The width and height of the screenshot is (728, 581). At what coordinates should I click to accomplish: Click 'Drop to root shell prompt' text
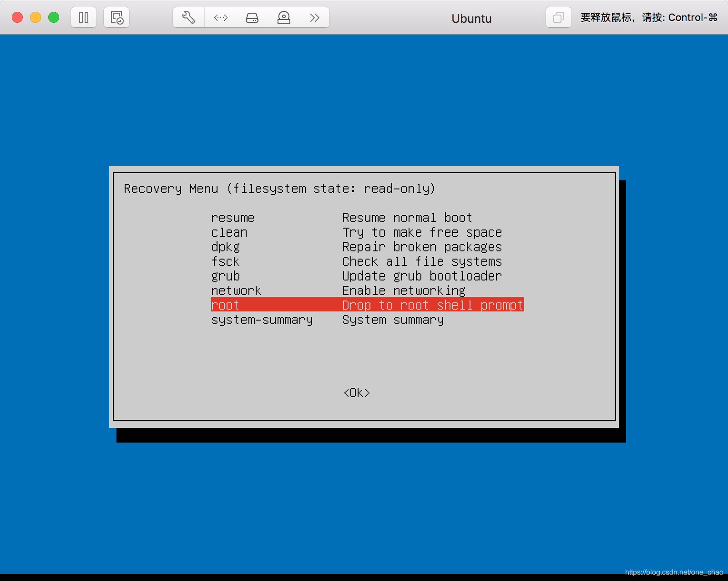tap(433, 305)
